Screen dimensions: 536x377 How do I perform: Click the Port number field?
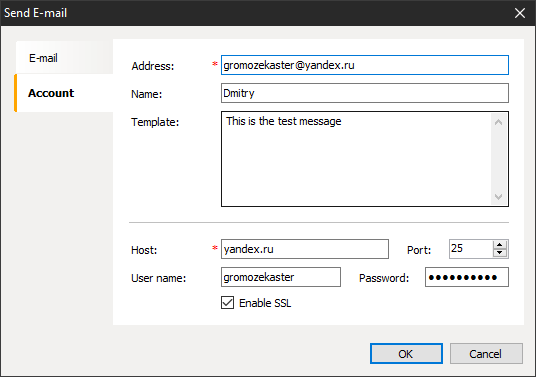click(x=471, y=249)
